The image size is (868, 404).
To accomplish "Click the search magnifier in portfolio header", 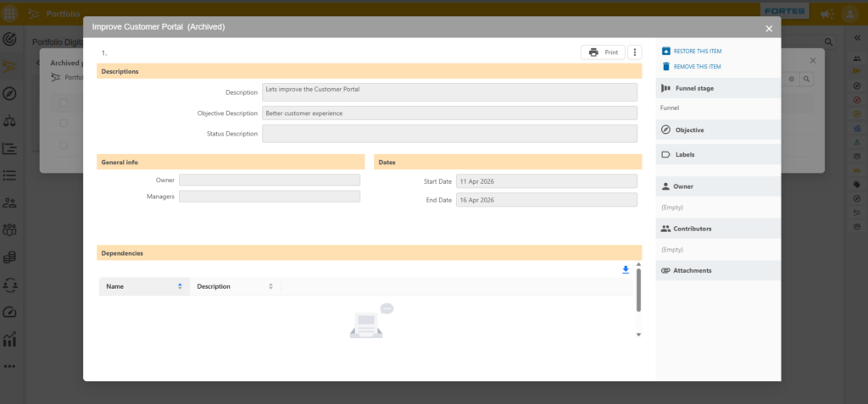I will click(828, 42).
